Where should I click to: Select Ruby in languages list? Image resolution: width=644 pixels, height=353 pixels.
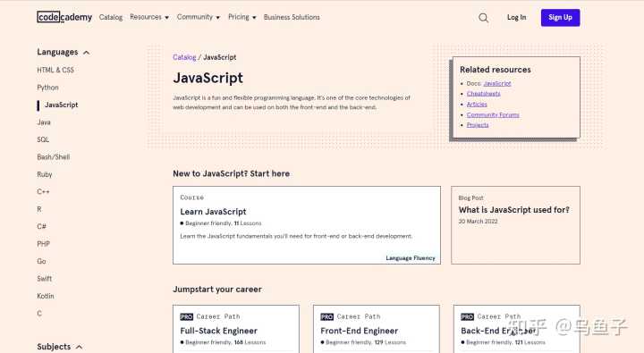[45, 174]
